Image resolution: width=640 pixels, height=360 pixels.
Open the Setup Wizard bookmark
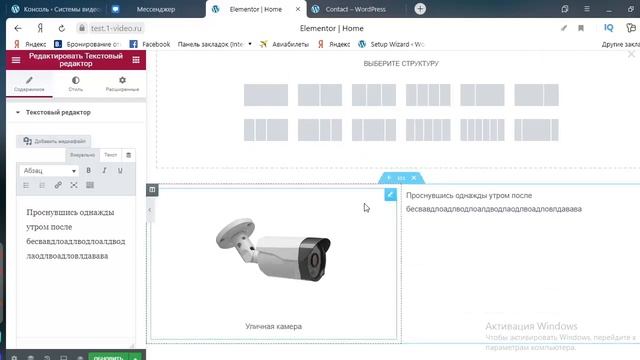pyautogui.click(x=391, y=44)
